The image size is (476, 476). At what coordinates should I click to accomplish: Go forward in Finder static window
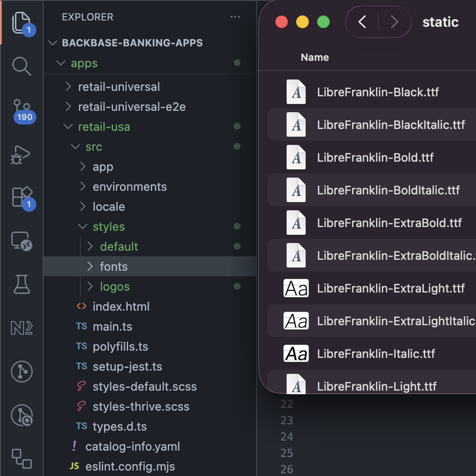point(395,22)
